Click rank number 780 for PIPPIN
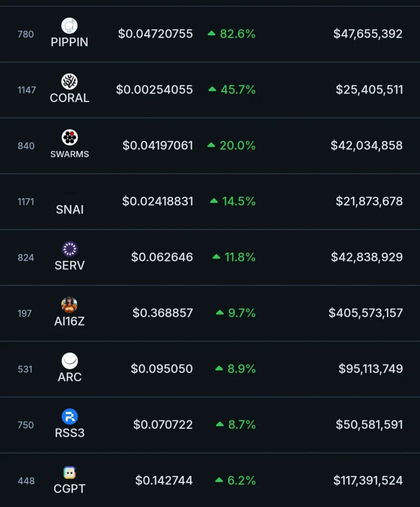420x507 pixels. tap(26, 34)
